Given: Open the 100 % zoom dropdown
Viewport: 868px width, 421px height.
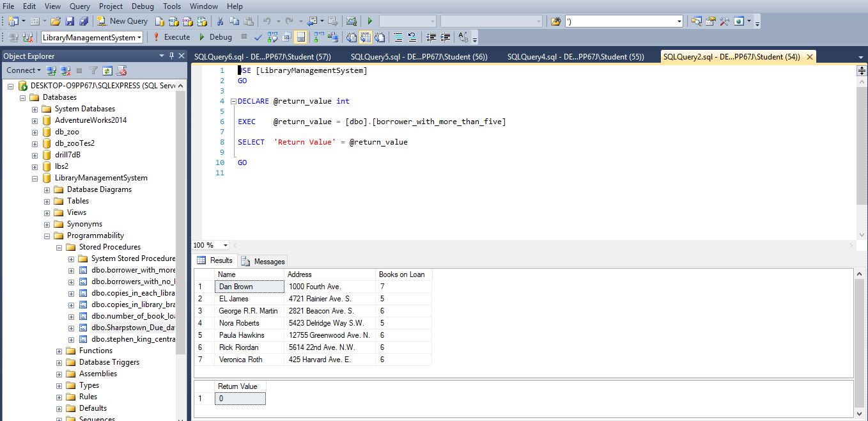Looking at the screenshot, I should click(226, 246).
